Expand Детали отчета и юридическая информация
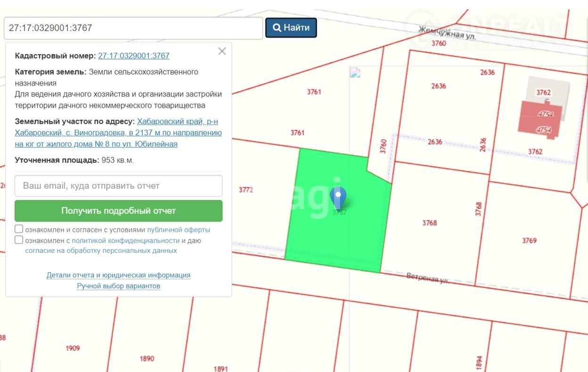The width and height of the screenshot is (588, 372). pyautogui.click(x=118, y=275)
